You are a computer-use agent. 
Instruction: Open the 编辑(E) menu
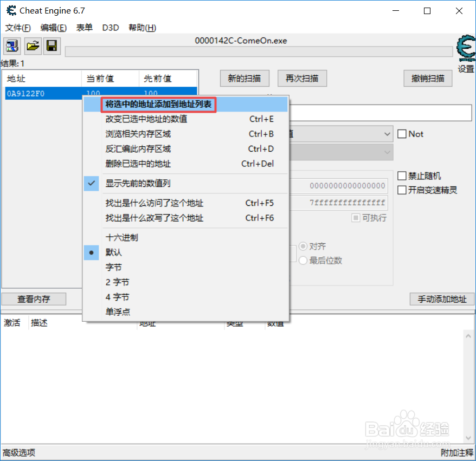54,28
